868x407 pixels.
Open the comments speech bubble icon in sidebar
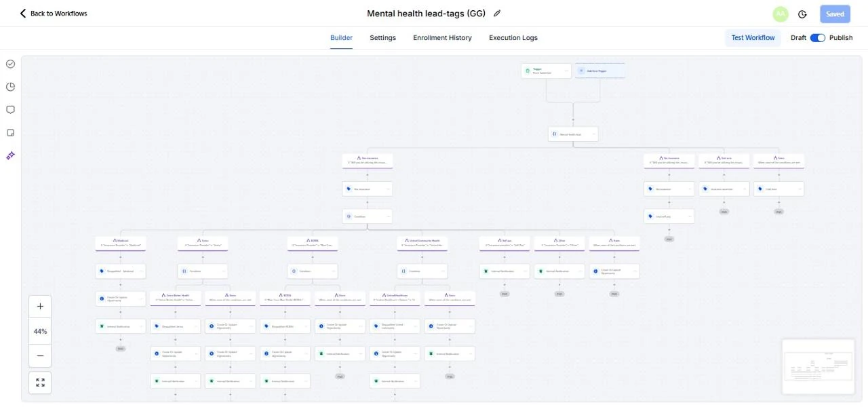click(x=11, y=110)
